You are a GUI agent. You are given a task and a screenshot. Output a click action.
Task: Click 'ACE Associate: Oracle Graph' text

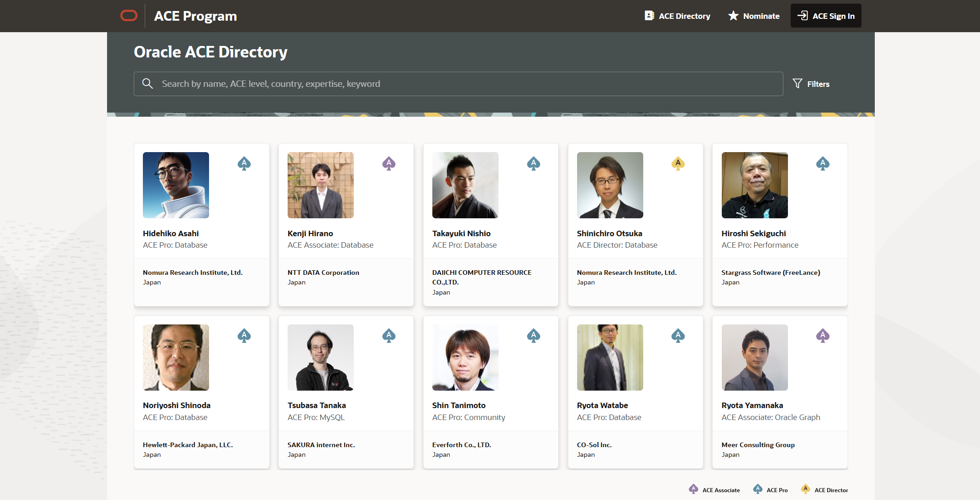[x=770, y=417]
